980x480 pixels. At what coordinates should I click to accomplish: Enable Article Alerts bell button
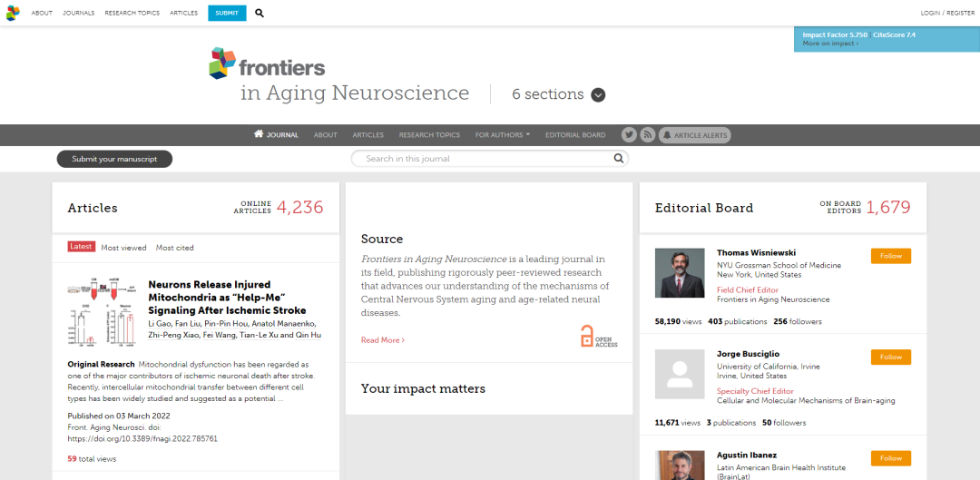point(694,135)
